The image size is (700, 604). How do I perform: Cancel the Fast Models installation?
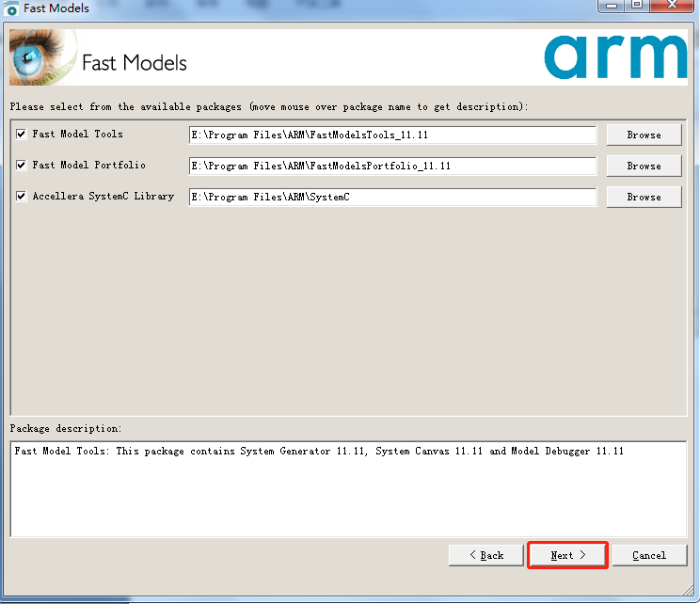pos(649,555)
